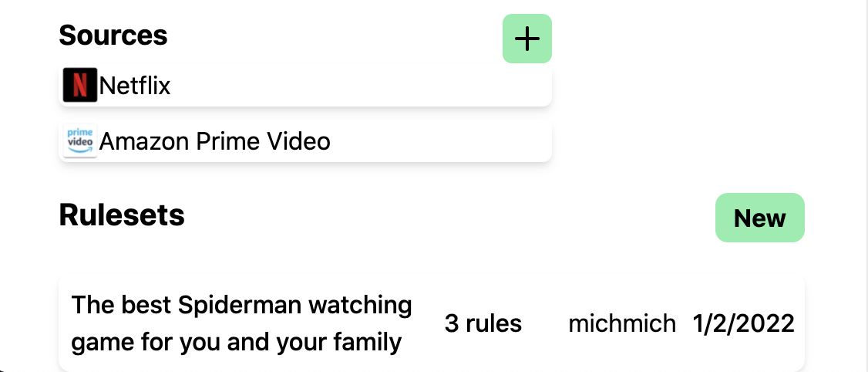Click "game for you and your family" text line

tap(237, 341)
